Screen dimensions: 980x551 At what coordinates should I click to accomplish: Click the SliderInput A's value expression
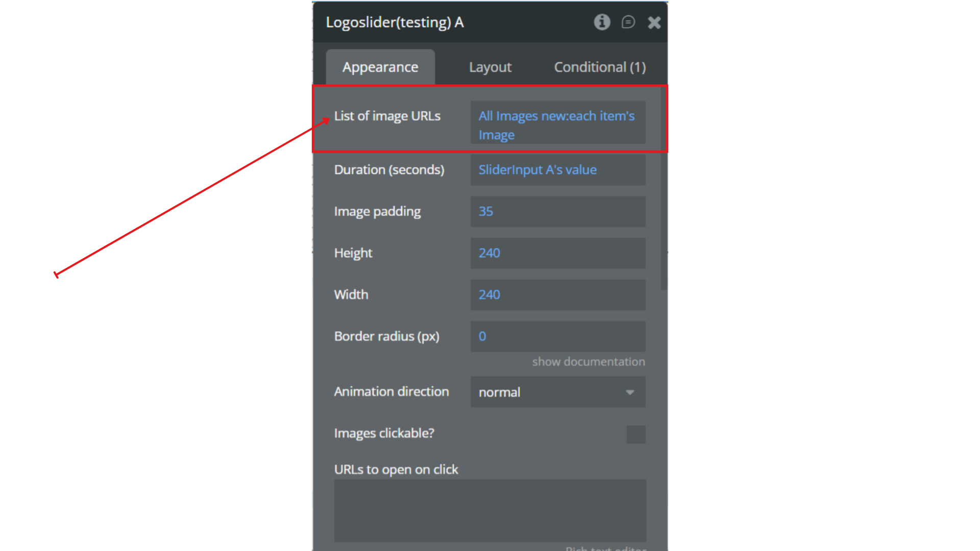(x=537, y=170)
